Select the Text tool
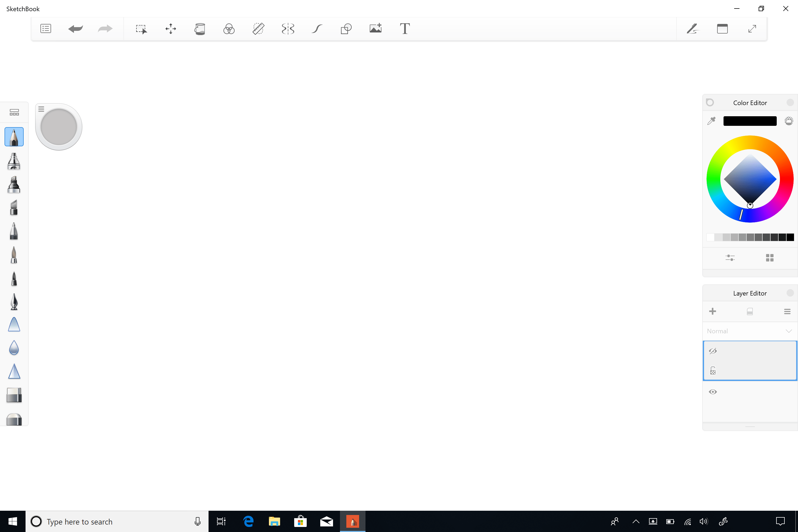Screen dimensions: 798x532 (404, 29)
